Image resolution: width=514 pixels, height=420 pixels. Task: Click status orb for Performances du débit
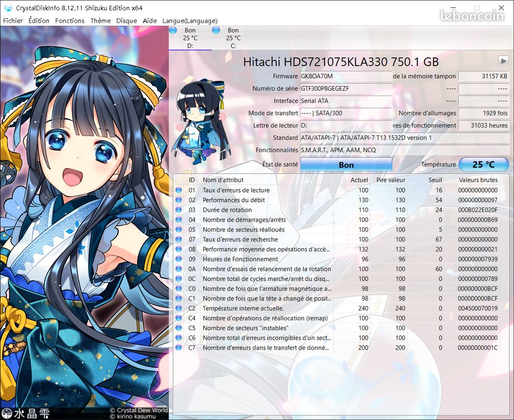179,199
